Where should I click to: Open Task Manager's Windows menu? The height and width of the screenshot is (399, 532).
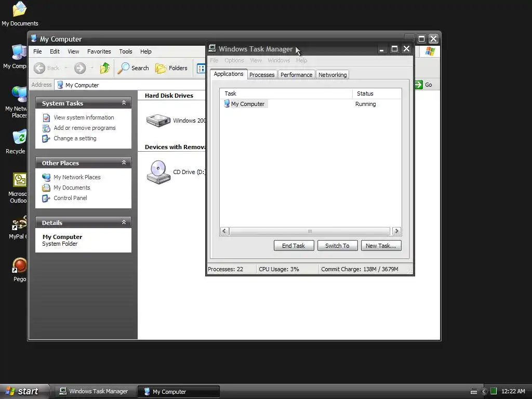tap(279, 60)
